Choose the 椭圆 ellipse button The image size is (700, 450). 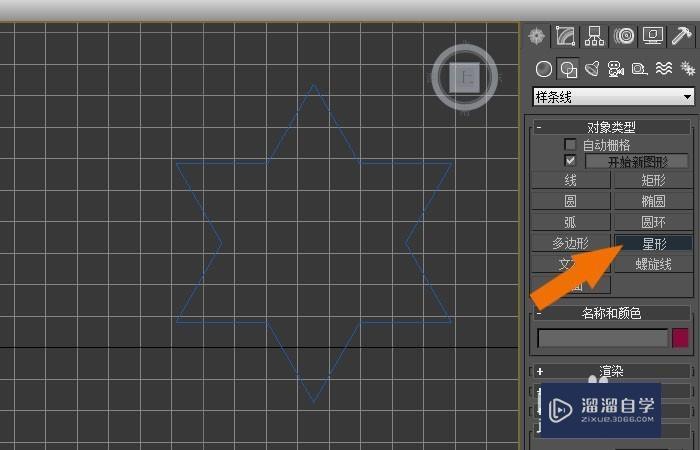pyautogui.click(x=653, y=201)
